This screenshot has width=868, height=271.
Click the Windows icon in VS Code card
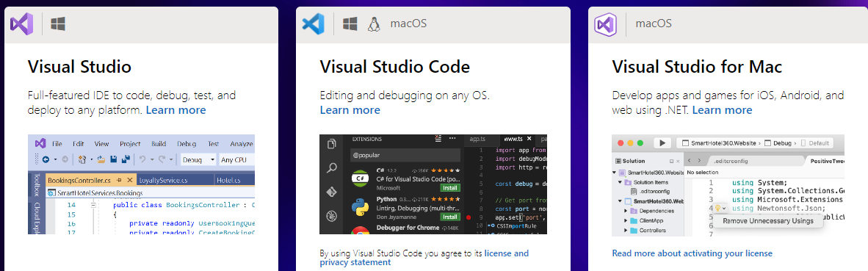pos(350,24)
